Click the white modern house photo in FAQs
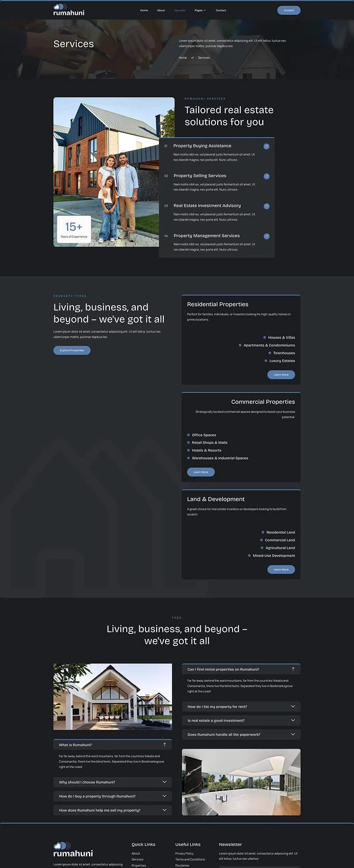 coord(113,697)
